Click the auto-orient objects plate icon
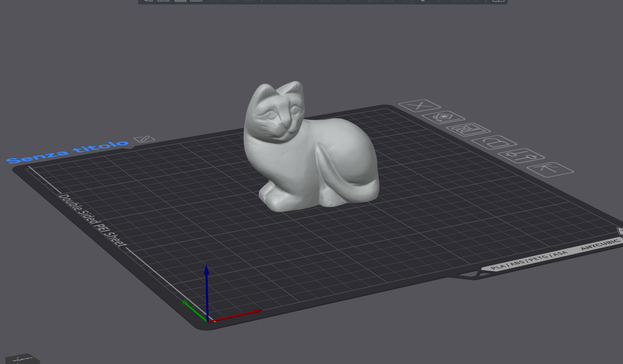This screenshot has height=364, width=623. pos(443,117)
